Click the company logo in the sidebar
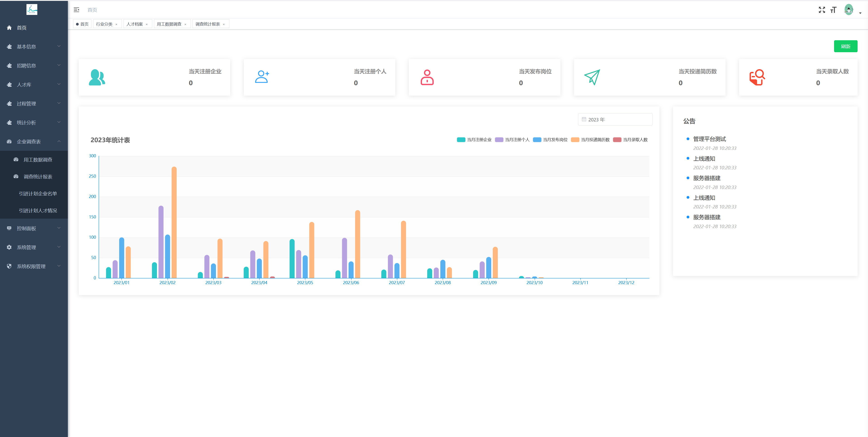 (32, 9)
